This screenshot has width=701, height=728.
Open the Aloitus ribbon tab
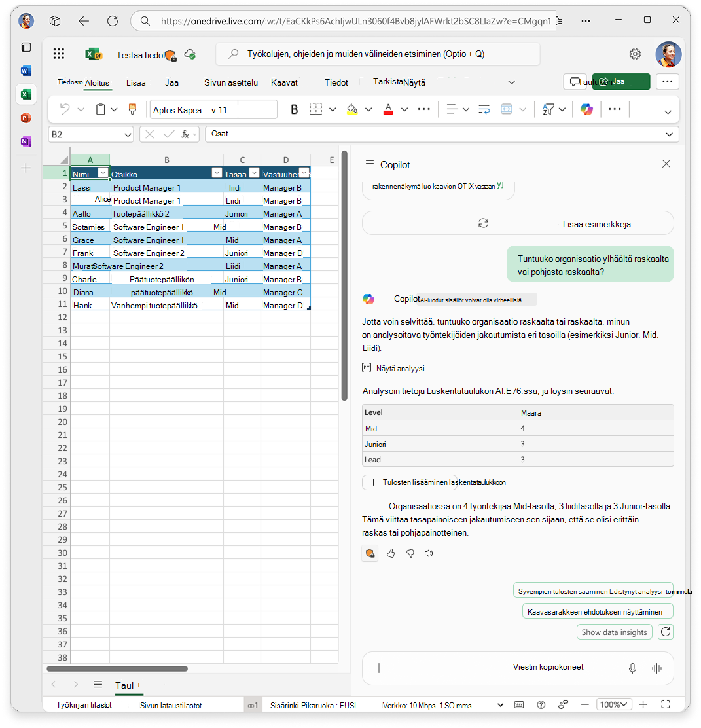(97, 83)
